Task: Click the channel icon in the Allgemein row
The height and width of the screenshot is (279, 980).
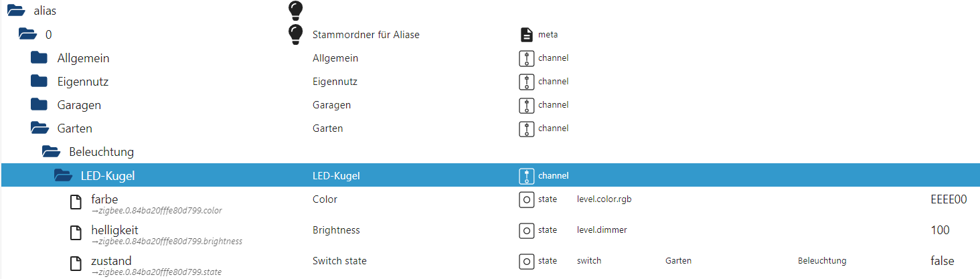Action: point(527,58)
